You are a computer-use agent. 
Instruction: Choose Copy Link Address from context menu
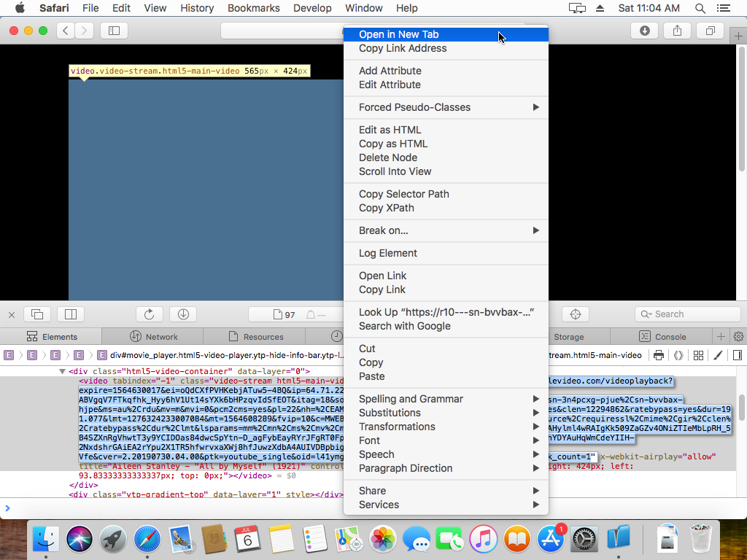pyautogui.click(x=403, y=48)
